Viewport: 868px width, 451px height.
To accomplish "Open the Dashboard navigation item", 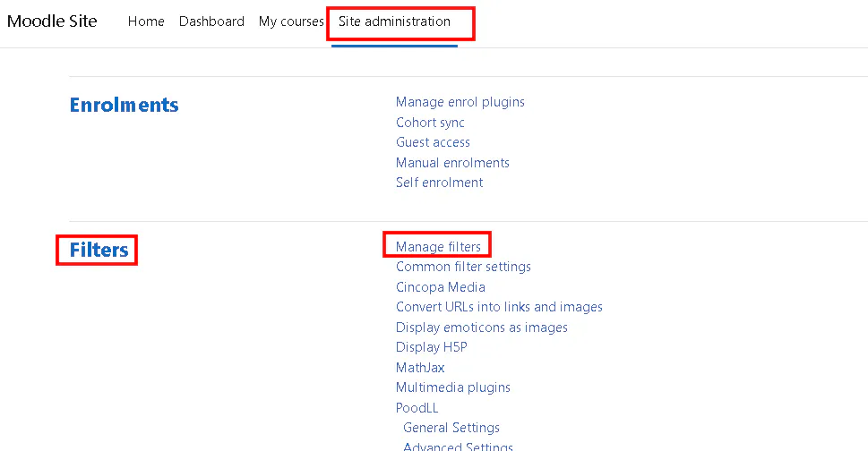I will [x=211, y=21].
